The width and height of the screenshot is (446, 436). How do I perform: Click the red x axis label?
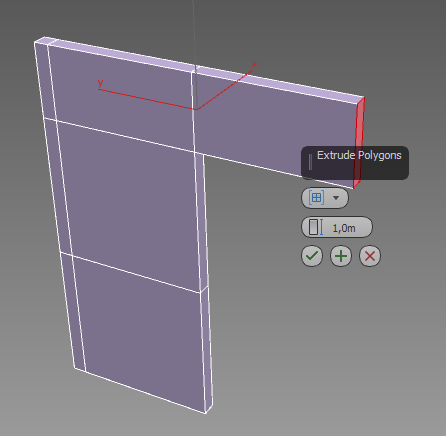255,64
